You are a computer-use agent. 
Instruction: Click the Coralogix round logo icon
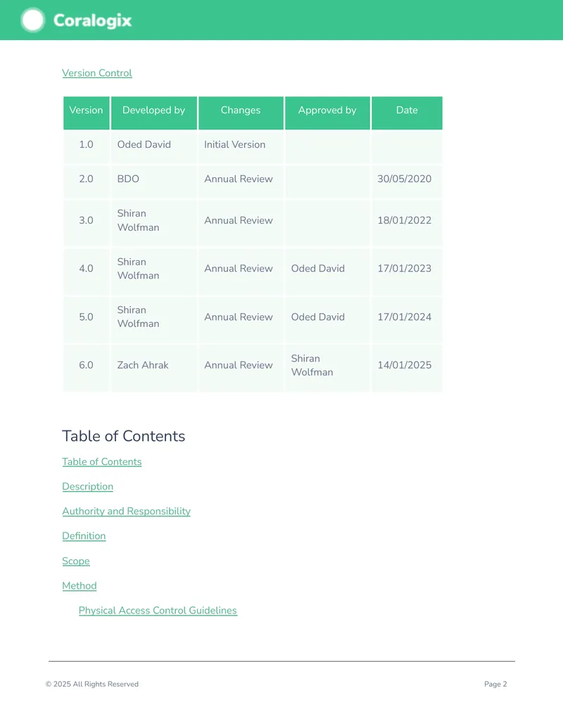[32, 20]
